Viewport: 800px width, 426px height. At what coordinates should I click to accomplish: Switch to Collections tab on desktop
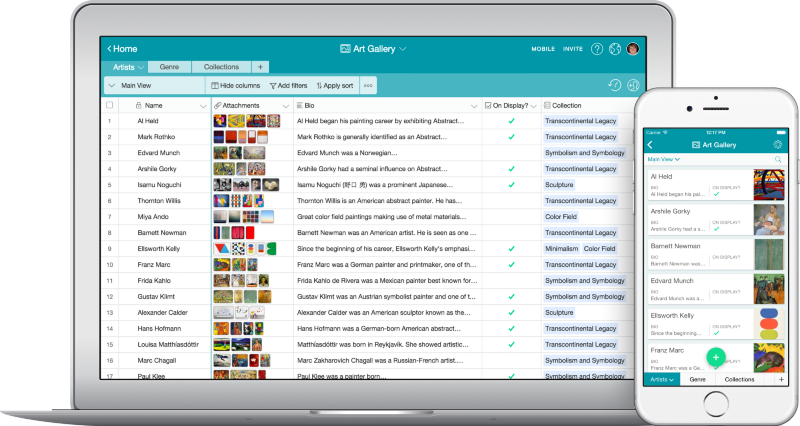(220, 67)
